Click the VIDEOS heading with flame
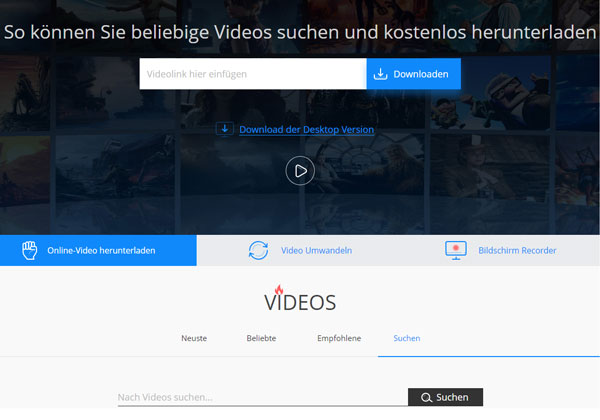Image resolution: width=600 pixels, height=420 pixels. point(300,299)
